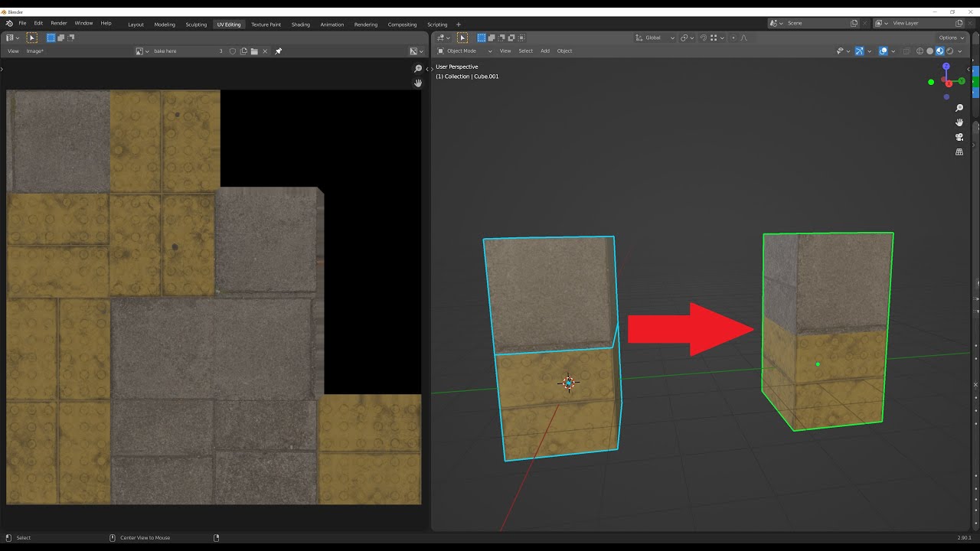Viewport: 980px width, 551px height.
Task: Toggle viewport gizmos display
Action: pos(860,51)
